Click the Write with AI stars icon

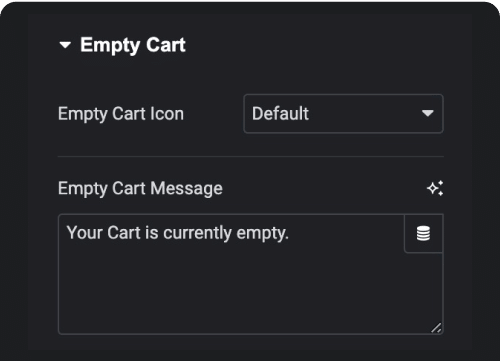[435, 188]
